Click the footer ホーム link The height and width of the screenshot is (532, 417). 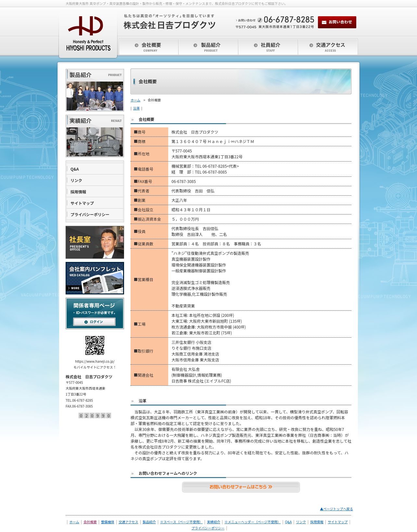pyautogui.click(x=74, y=522)
